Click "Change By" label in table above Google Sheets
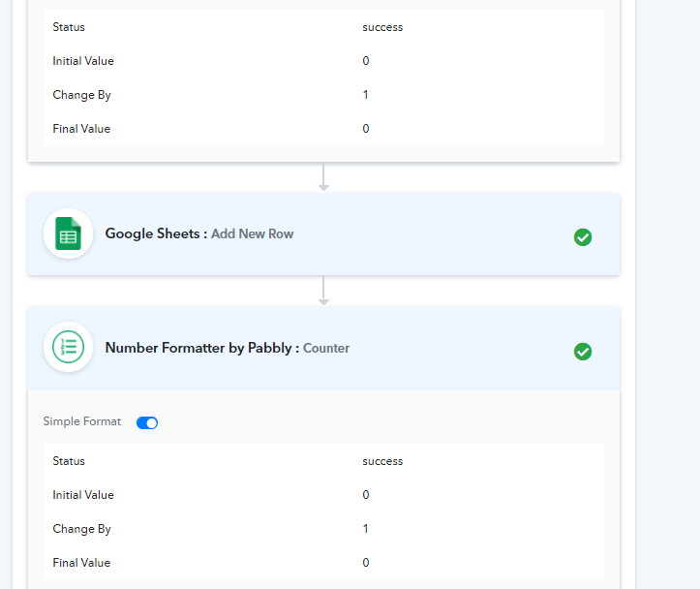This screenshot has height=589, width=700. point(81,95)
